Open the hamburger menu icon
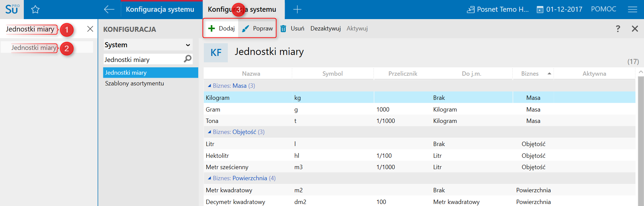The height and width of the screenshot is (206, 644). (632, 9)
